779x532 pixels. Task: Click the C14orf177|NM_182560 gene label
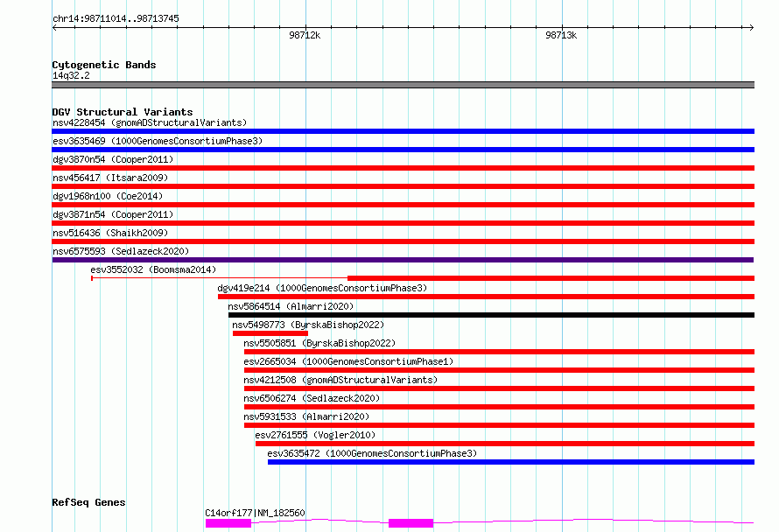point(255,513)
